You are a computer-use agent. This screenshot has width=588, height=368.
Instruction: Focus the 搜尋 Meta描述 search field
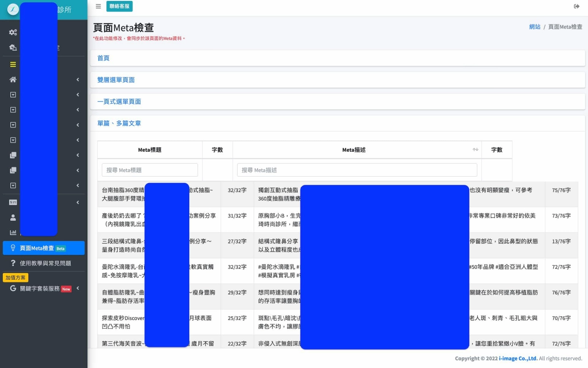[357, 170]
